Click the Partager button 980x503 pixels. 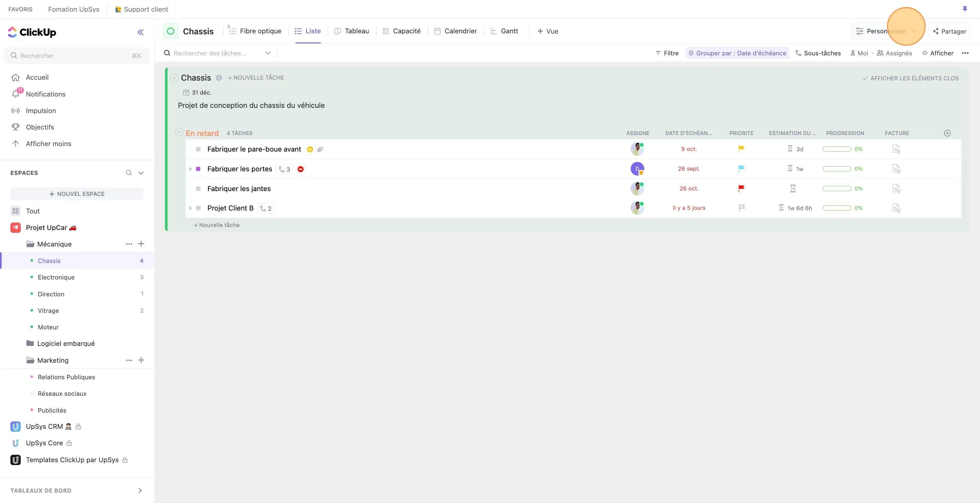coord(949,31)
